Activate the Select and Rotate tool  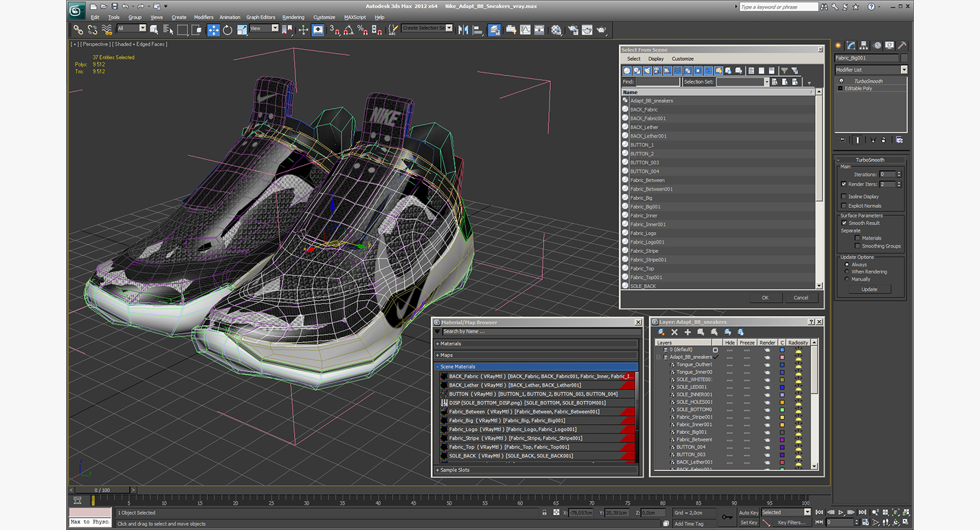coord(228,30)
